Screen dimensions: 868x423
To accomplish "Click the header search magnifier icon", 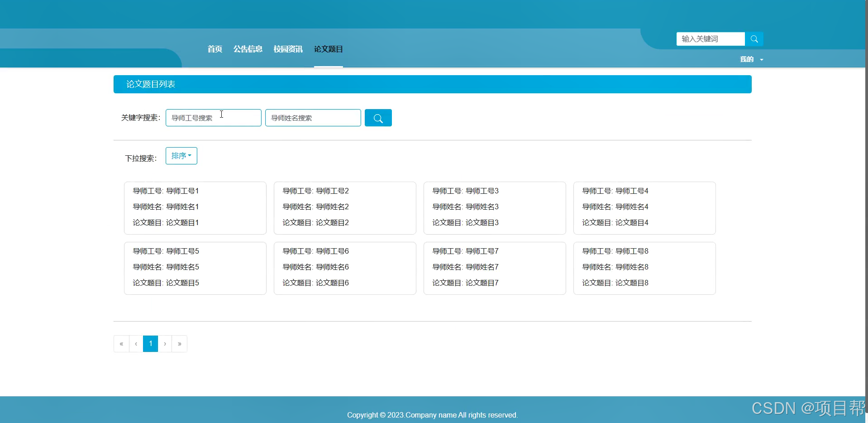I will pyautogui.click(x=754, y=39).
